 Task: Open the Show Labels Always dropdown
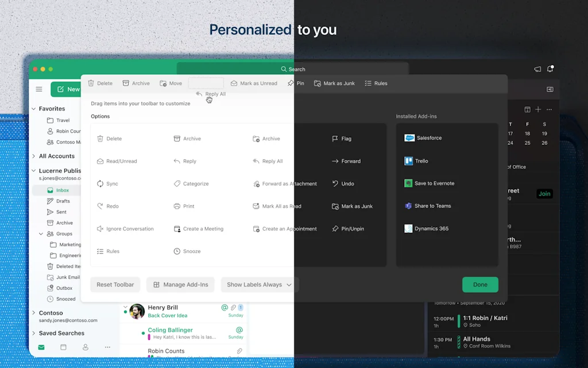click(x=259, y=285)
